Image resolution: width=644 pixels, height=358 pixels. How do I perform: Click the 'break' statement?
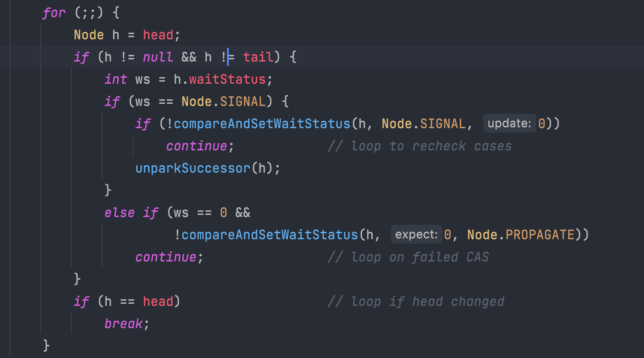[124, 324]
